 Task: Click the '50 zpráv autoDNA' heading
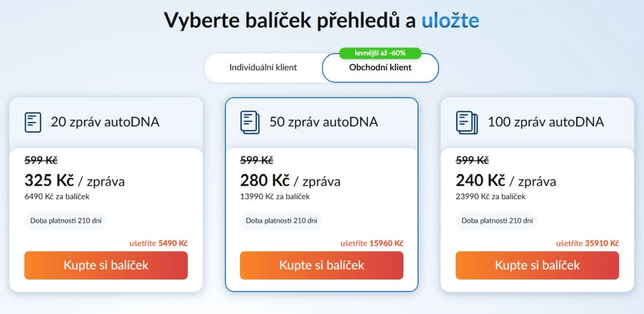[x=324, y=122]
